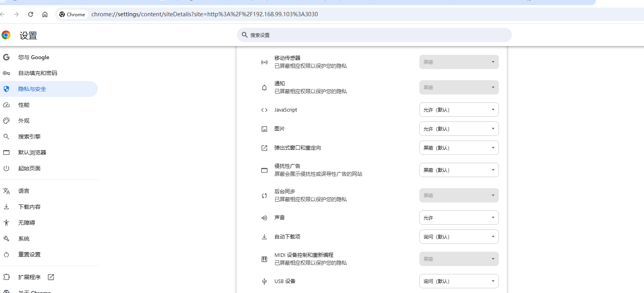Click the search magnifier icon in settings
Image resolution: width=644 pixels, height=293 pixels.
(x=244, y=35)
